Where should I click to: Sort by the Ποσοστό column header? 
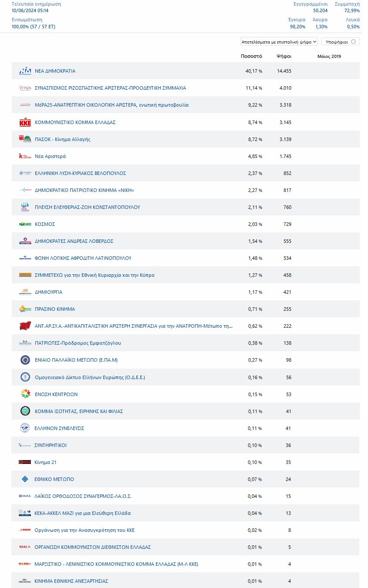pyautogui.click(x=251, y=57)
